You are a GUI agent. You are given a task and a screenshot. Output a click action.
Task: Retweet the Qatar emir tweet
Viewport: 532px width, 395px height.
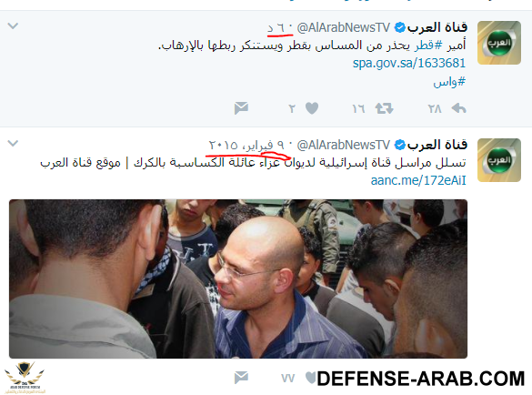click(384, 108)
